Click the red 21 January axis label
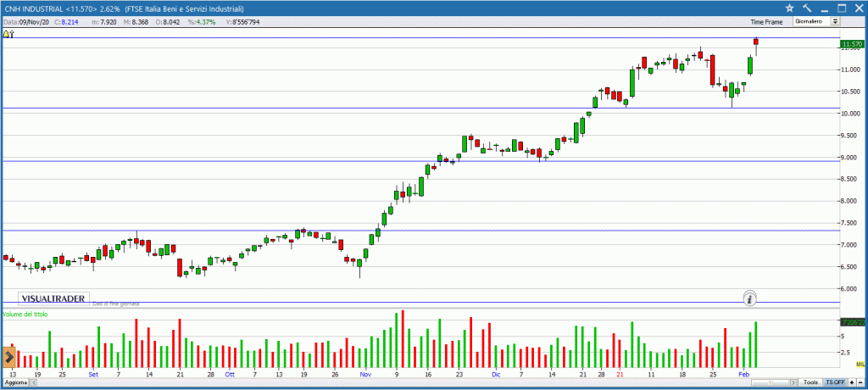Viewport: 868px width, 390px height. tap(620, 375)
